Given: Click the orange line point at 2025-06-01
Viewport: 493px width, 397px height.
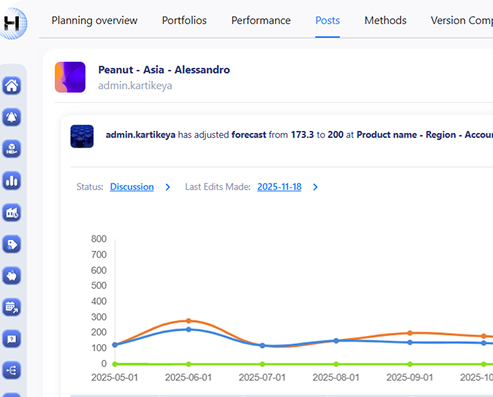Looking at the screenshot, I should 189,321.
